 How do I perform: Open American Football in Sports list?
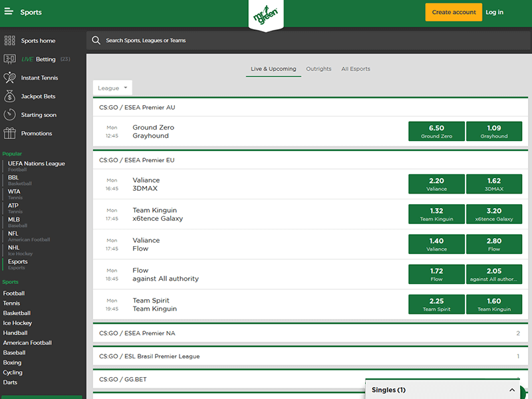(27, 342)
